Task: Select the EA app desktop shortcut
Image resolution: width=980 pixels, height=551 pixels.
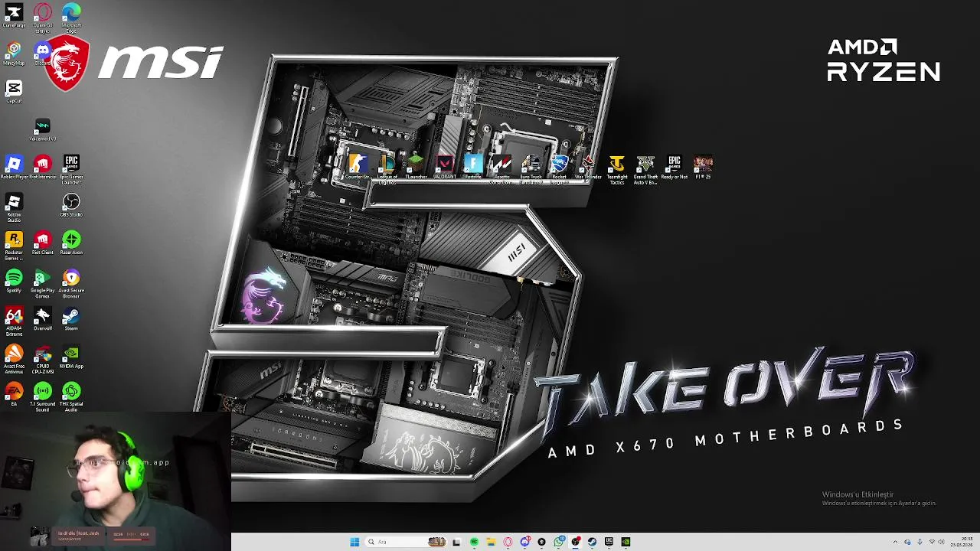Action: tap(14, 394)
